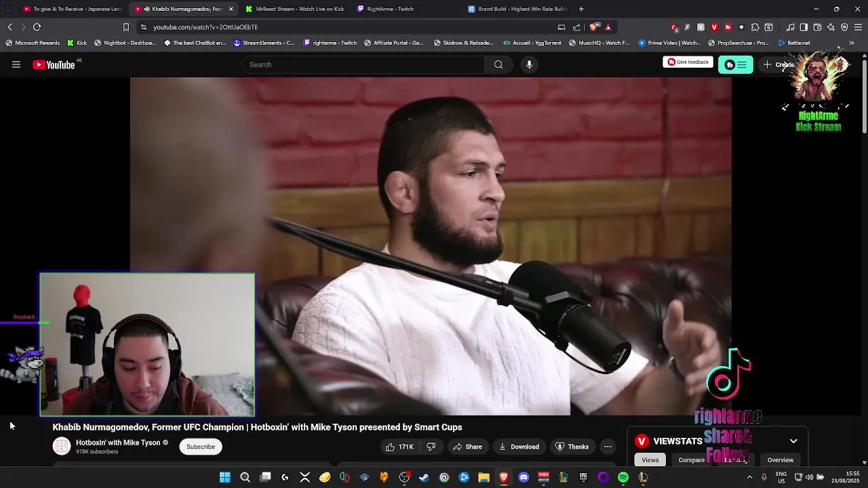Open the Windows Start menu
This screenshot has height=488, width=868.
[225, 477]
